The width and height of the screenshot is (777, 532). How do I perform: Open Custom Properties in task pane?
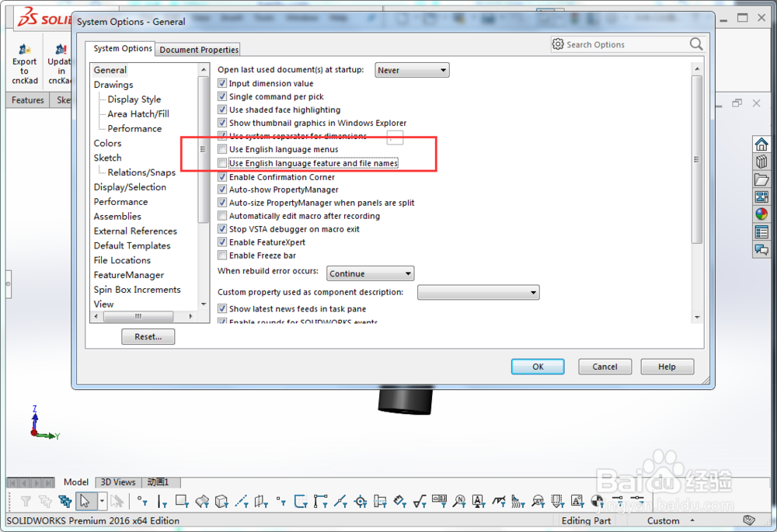point(761,231)
